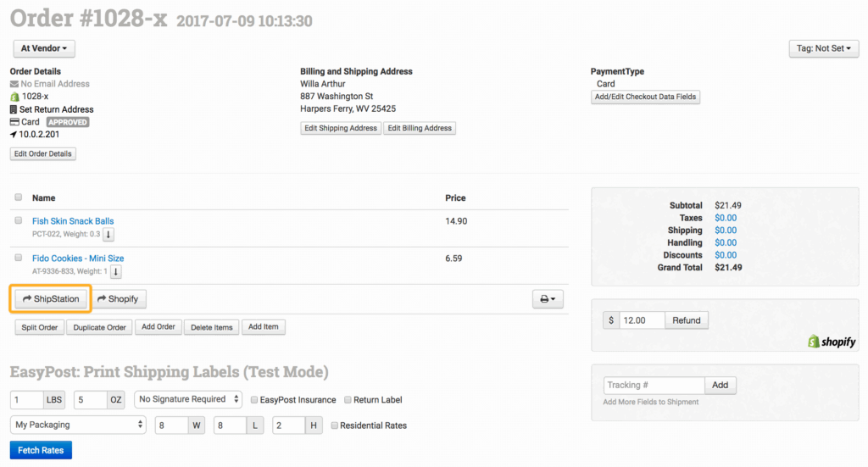This screenshot has height=467, width=868.
Task: Expand the Tag: Not Set dropdown
Action: point(823,49)
